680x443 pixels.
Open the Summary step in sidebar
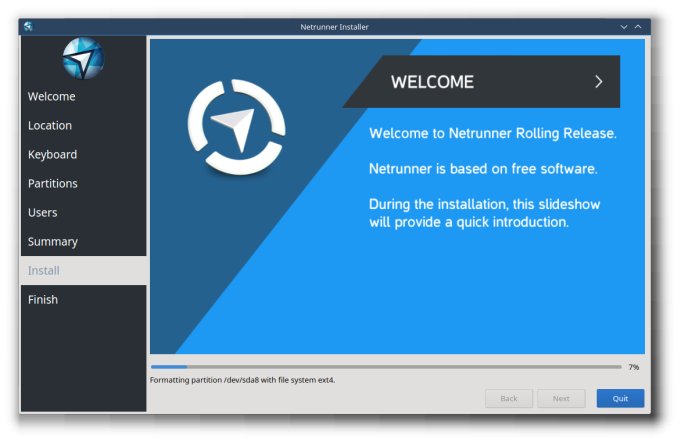point(83,241)
